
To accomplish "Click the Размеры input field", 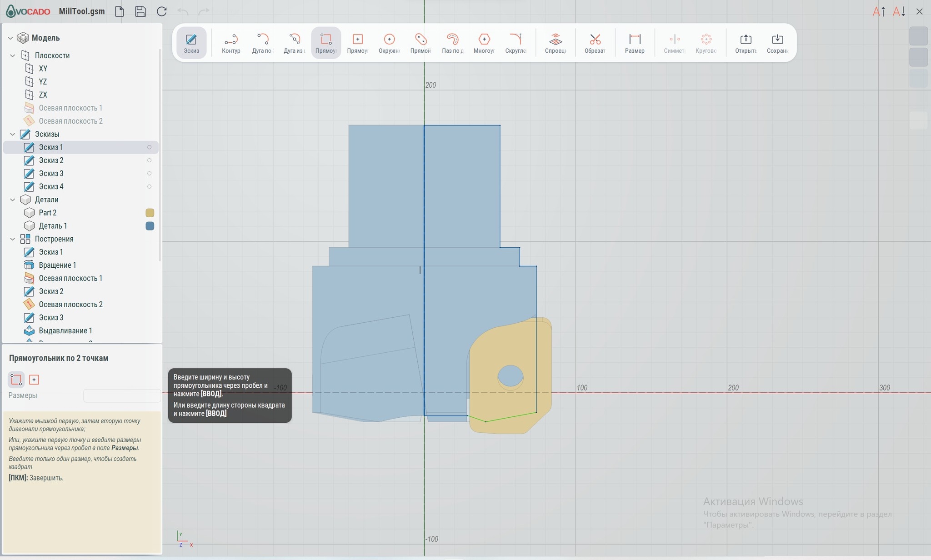I will point(122,395).
